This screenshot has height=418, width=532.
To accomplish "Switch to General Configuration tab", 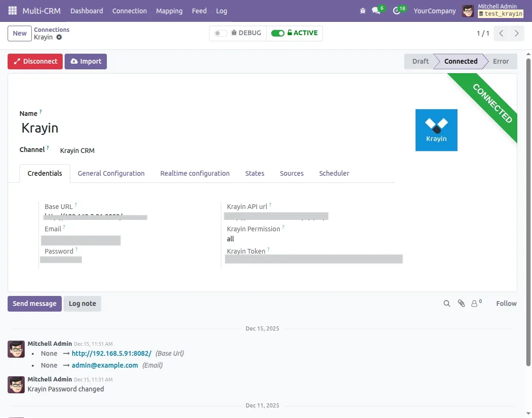I will coord(111,173).
